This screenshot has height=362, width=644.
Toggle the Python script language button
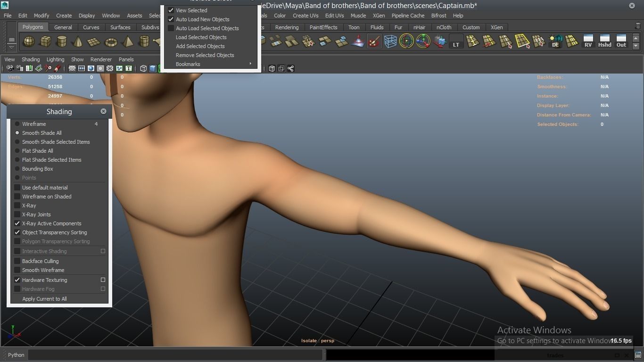pos(16,355)
